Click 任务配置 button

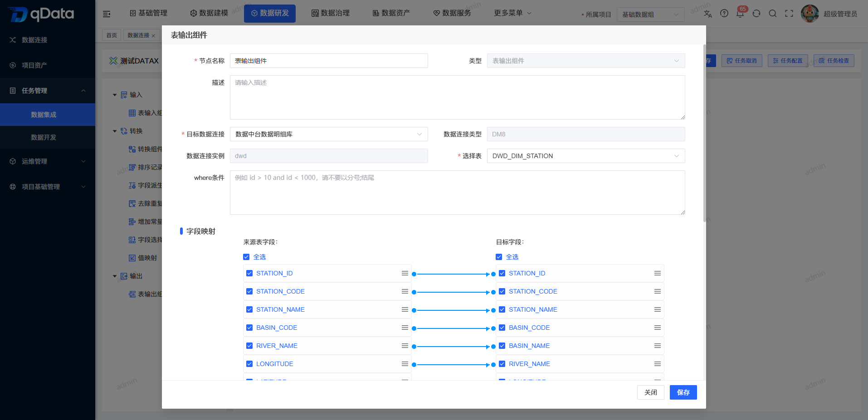[x=788, y=61]
